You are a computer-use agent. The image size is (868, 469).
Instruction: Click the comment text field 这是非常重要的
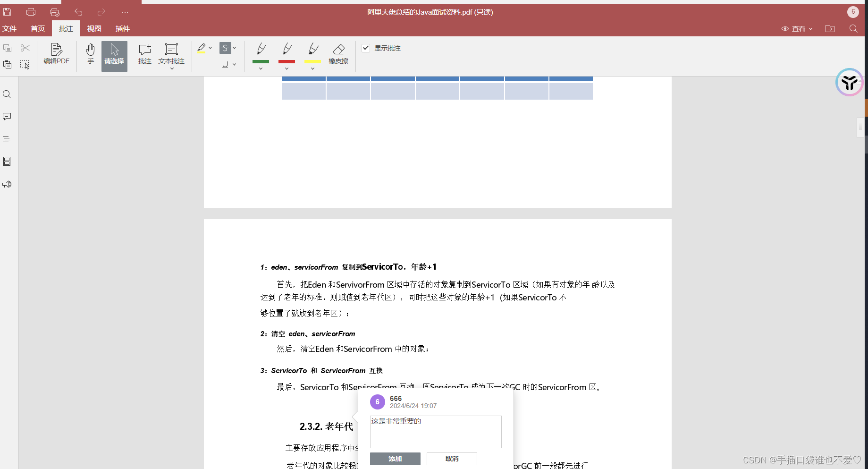tap(436, 432)
